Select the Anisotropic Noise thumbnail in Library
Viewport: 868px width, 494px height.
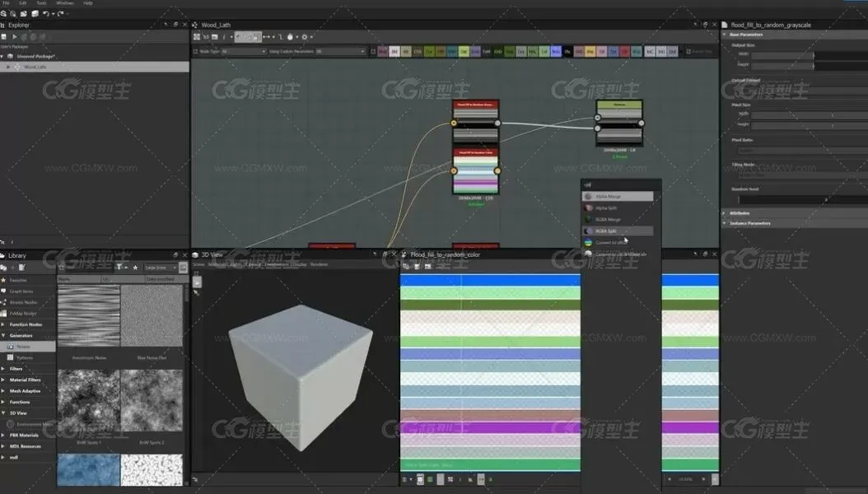pos(89,316)
